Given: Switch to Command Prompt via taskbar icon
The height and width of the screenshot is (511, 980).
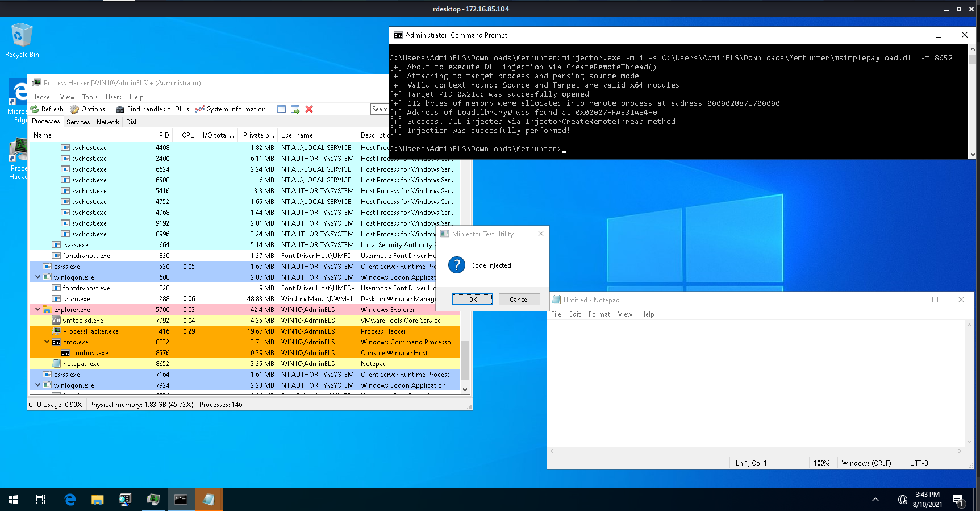Looking at the screenshot, I should (181, 500).
